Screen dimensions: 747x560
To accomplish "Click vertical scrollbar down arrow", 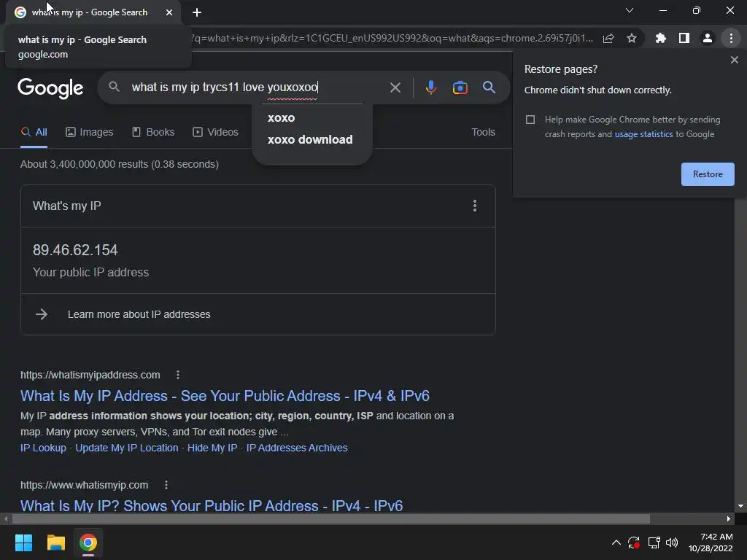I will [740, 506].
